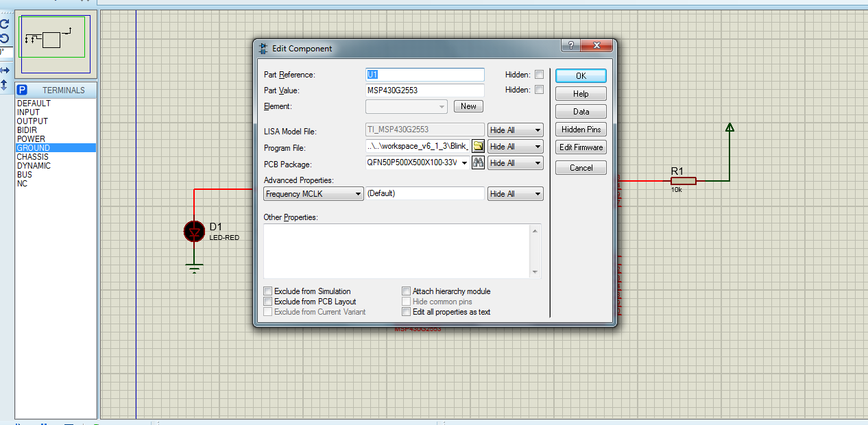The image size is (868, 425).
Task: Click the Program File path field
Action: pos(418,146)
